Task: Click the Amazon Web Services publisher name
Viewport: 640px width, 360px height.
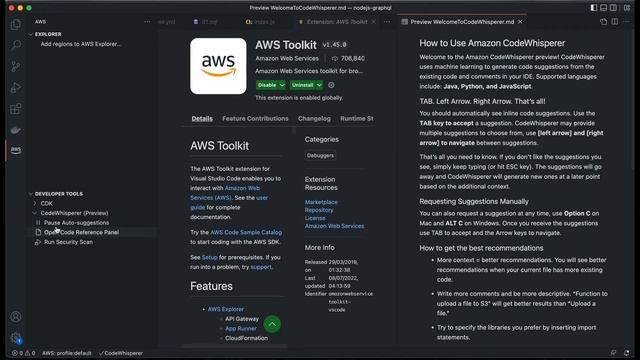Action: [x=287, y=58]
